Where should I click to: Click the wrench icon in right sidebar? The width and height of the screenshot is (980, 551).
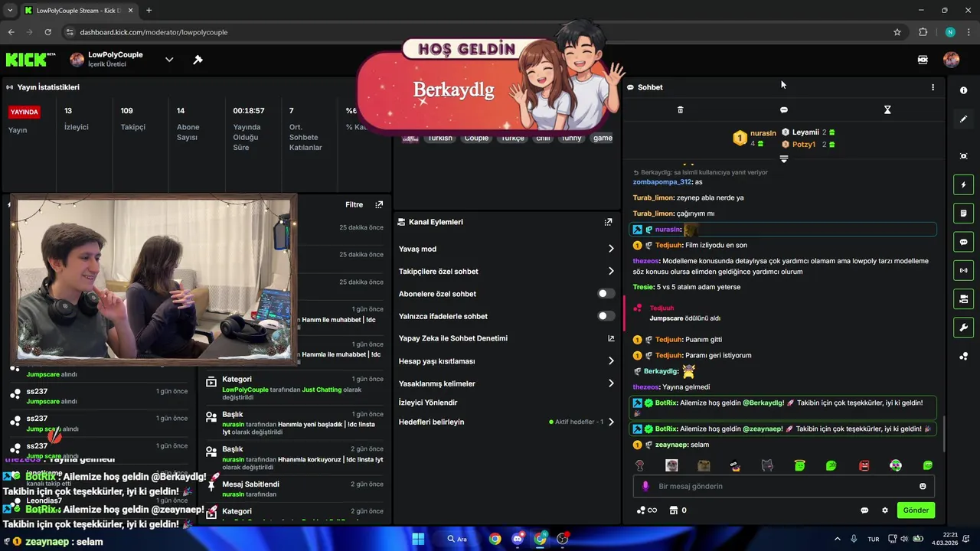963,328
